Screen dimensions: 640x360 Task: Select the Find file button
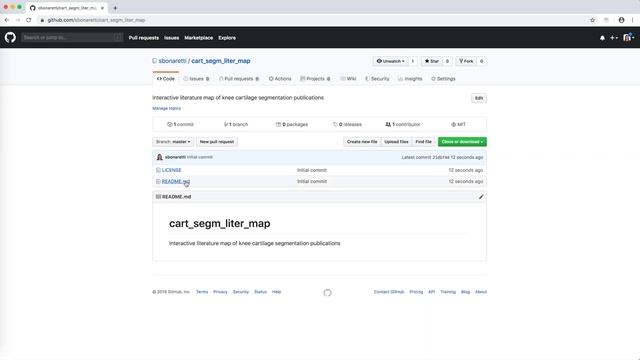point(423,142)
